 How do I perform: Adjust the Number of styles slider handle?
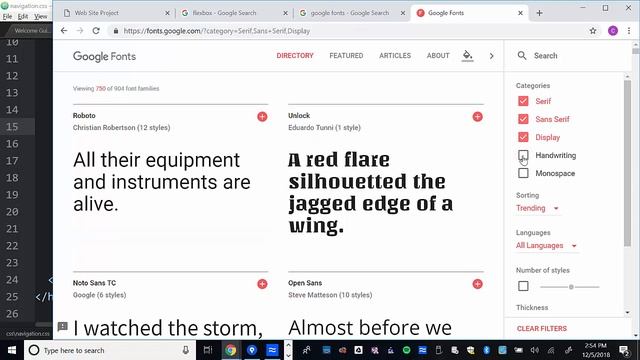tap(571, 287)
